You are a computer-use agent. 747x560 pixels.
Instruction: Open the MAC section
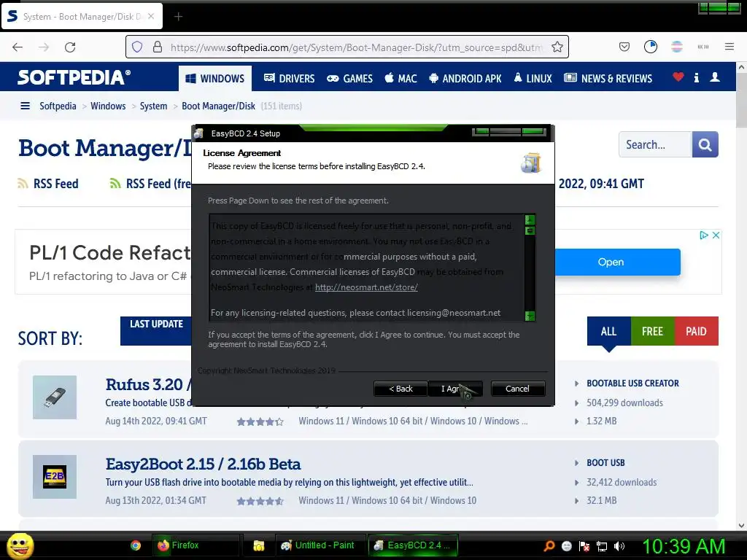point(400,79)
